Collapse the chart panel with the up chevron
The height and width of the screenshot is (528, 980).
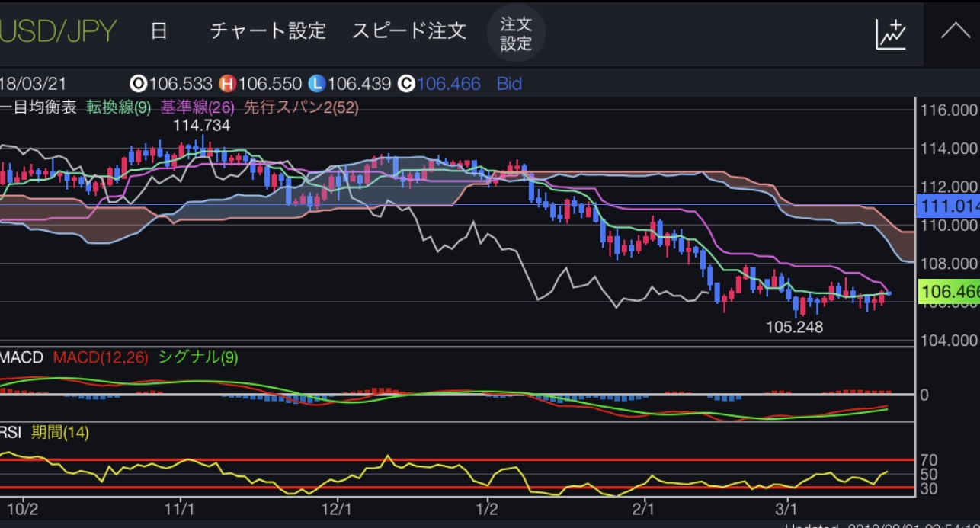[x=953, y=32]
